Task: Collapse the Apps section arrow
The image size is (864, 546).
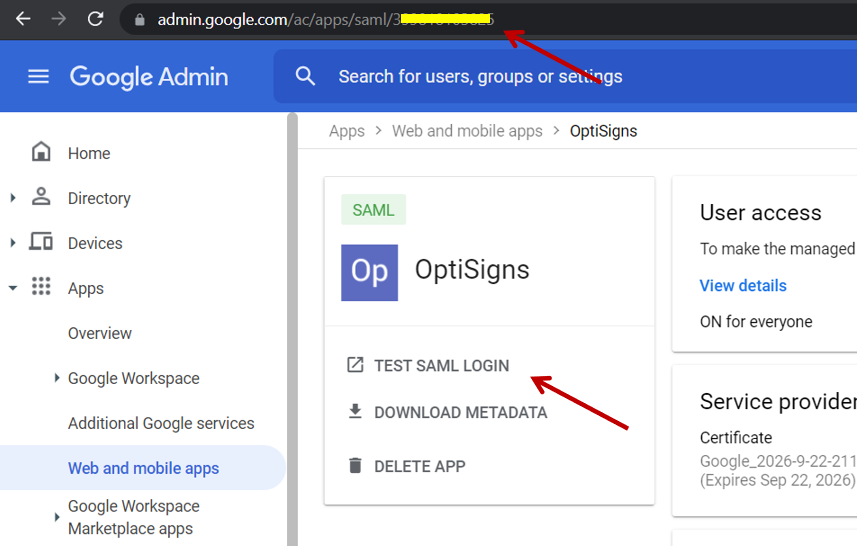Action: point(13,288)
